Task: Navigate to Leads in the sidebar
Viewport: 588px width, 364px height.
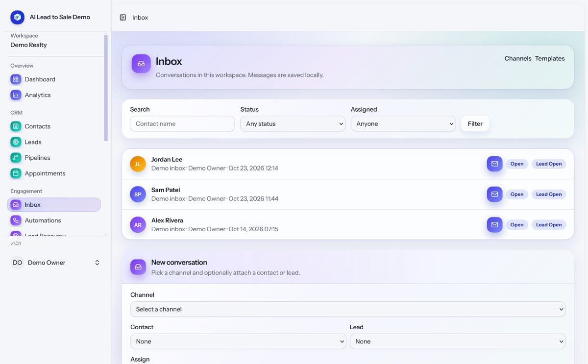Action: point(54,142)
